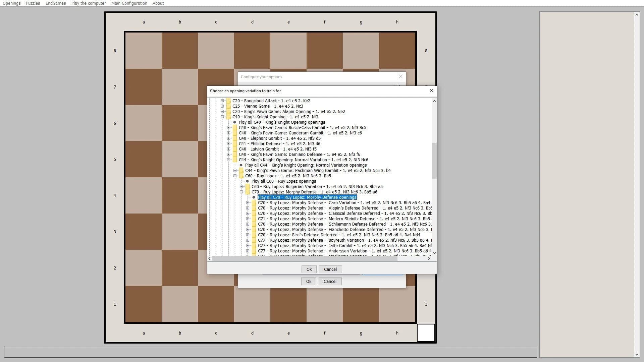
Task: Click folder icon of C70 Morphy Defense
Action: [248, 192]
